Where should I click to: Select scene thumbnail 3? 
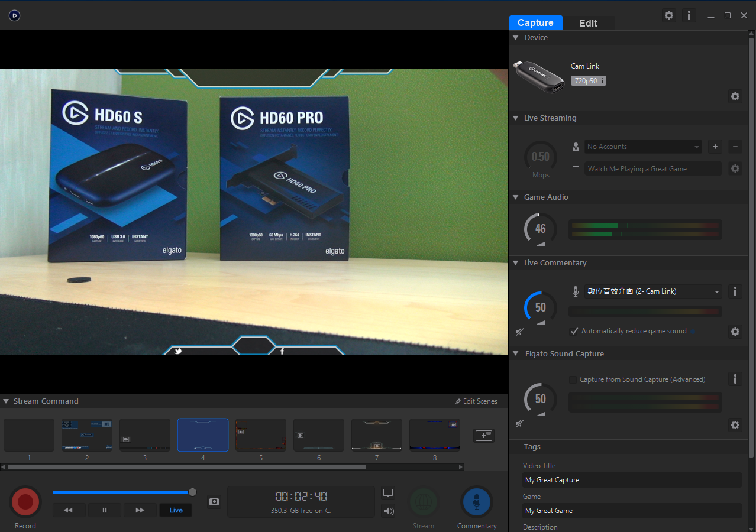point(145,435)
